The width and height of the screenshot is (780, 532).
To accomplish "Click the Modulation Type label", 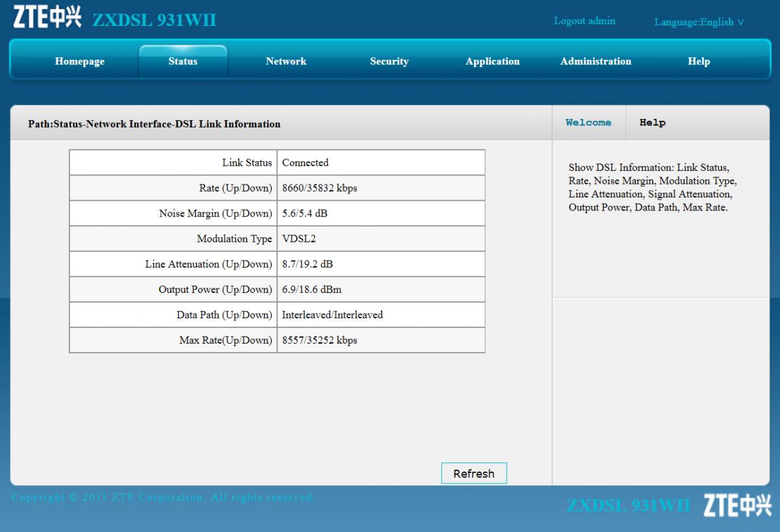I will [x=235, y=238].
